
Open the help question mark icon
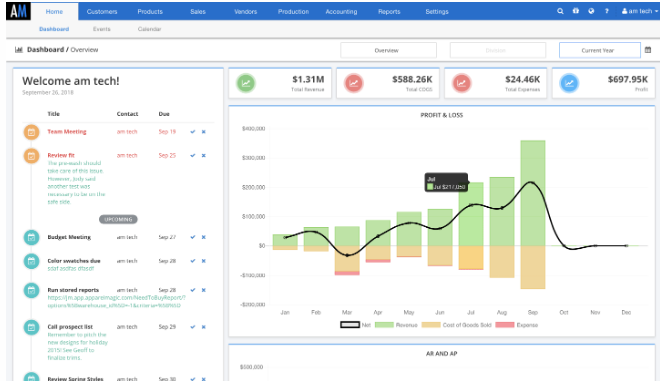pos(607,11)
